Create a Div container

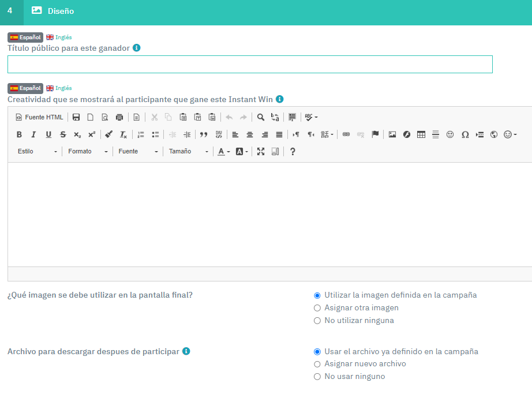[219, 135]
